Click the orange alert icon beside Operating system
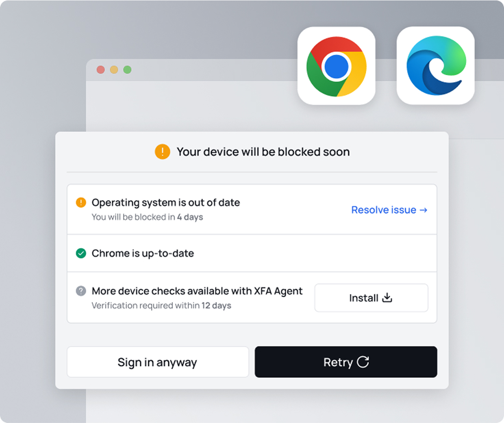 coord(81,202)
